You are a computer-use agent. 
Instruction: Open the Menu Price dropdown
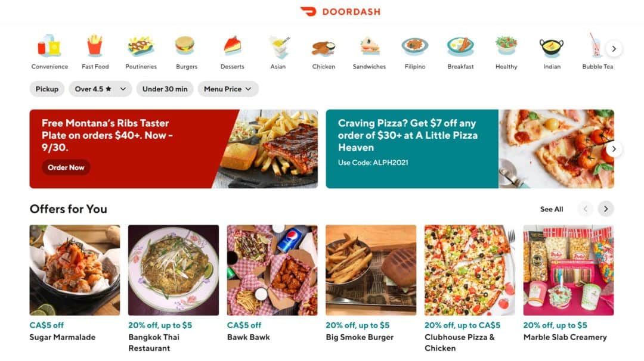[228, 89]
